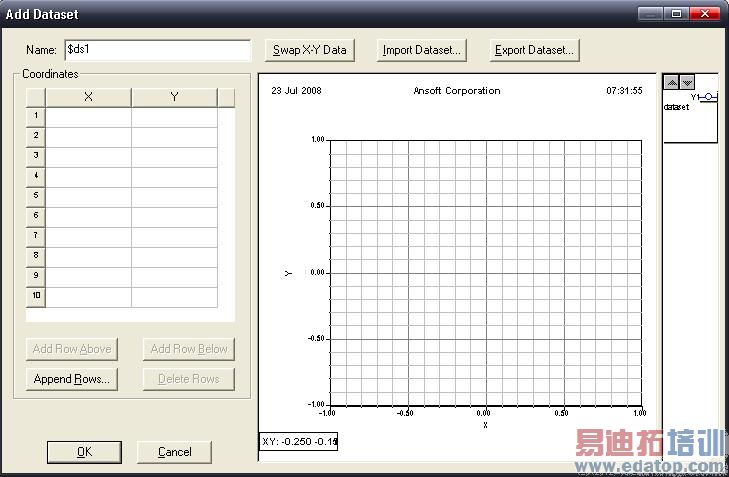Click the Delete Rows button
This screenshot has width=729, height=477.
[x=189, y=379]
